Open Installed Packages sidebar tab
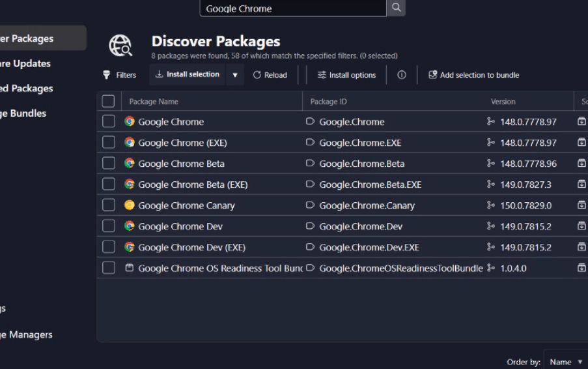588x369 pixels. click(26, 88)
